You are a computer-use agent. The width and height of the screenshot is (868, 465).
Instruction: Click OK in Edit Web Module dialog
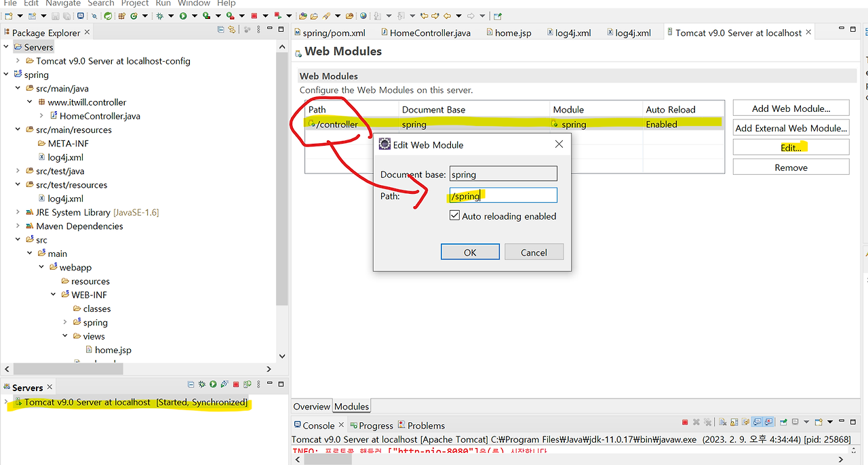click(470, 252)
